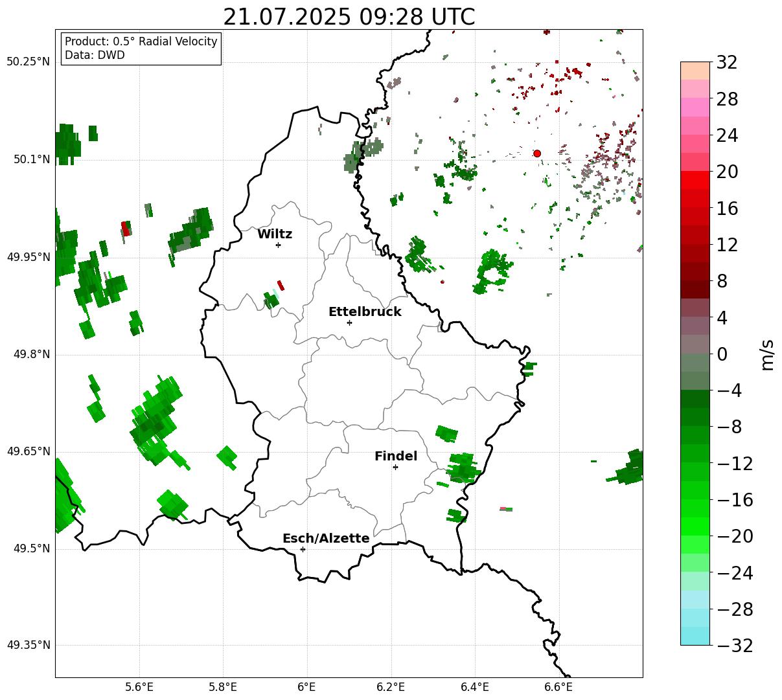This screenshot has width=782, height=700.
Task: Click the Product: 0.5° Radial Velocity label
Action: (141, 41)
